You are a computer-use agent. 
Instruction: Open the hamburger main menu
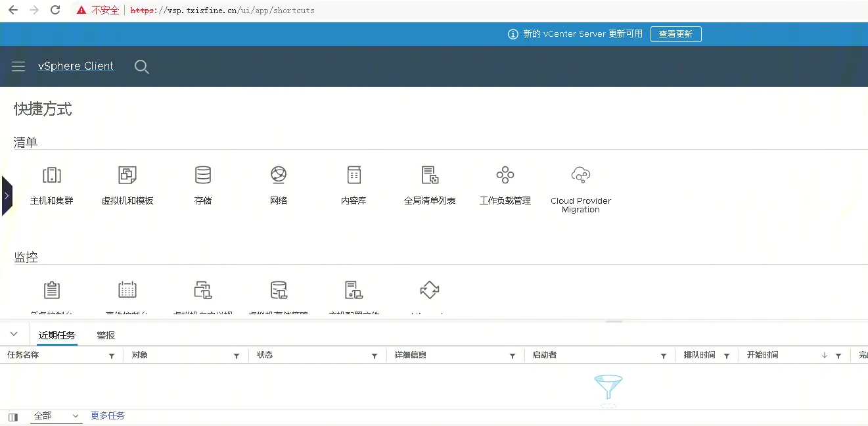[x=18, y=66]
